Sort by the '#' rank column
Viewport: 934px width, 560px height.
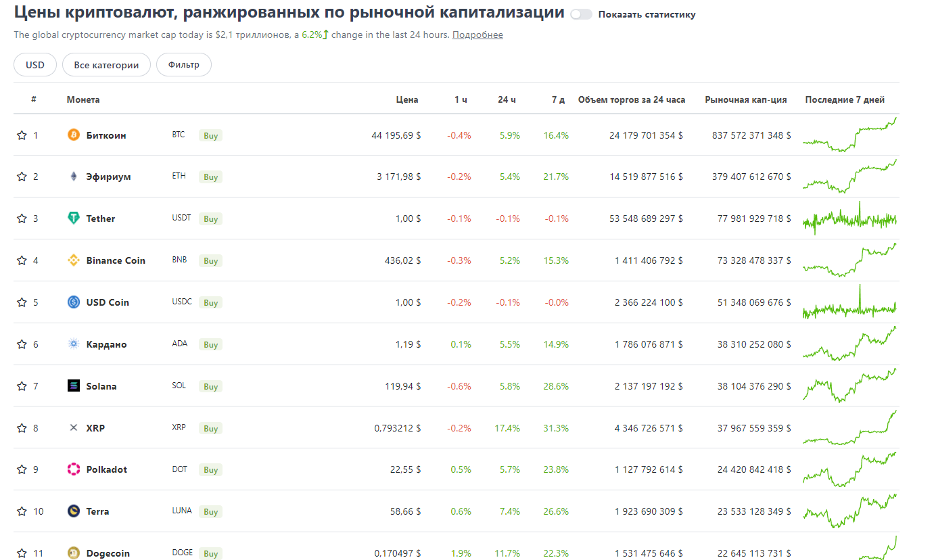point(33,99)
